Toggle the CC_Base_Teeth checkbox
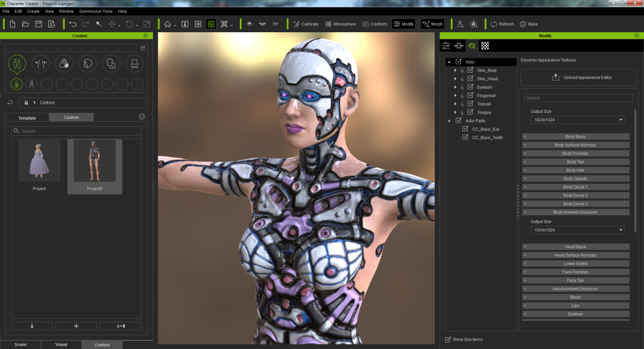 (465, 137)
